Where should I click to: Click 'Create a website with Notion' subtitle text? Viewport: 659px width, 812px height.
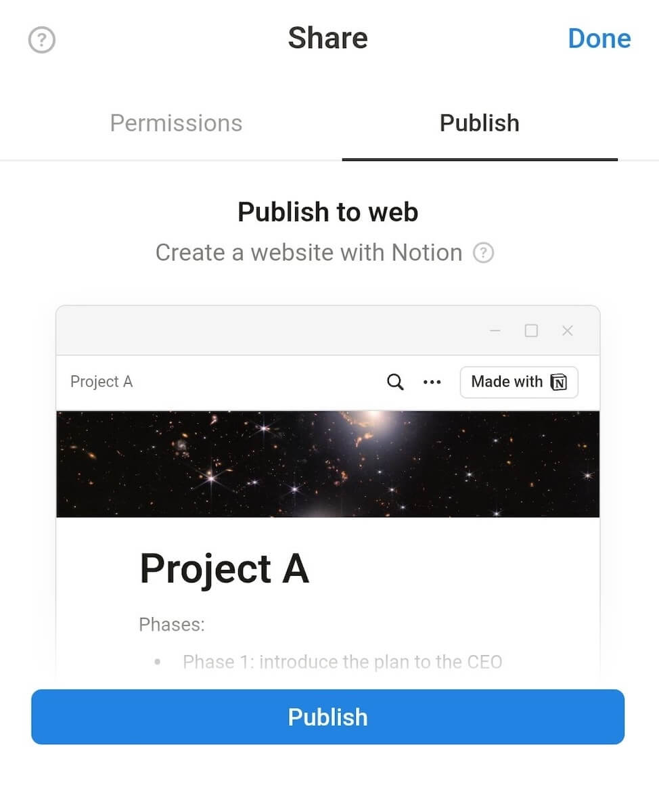coord(309,253)
